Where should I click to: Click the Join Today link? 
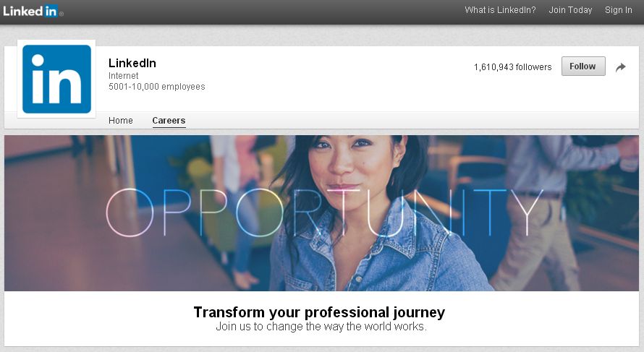click(x=570, y=10)
